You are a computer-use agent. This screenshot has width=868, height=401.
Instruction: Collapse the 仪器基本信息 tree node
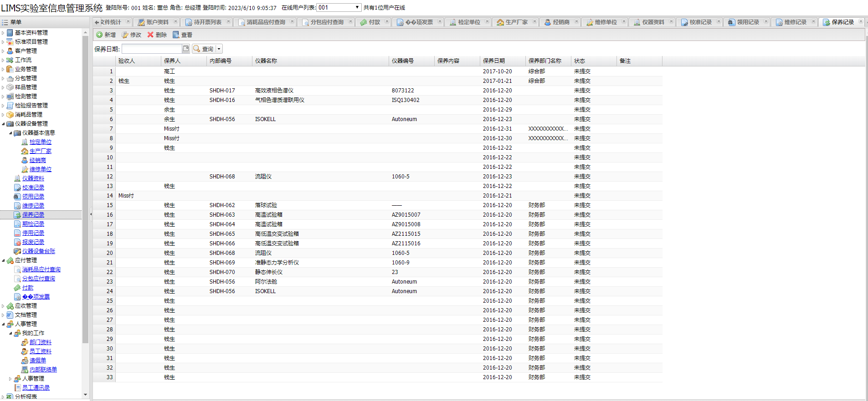click(10, 133)
